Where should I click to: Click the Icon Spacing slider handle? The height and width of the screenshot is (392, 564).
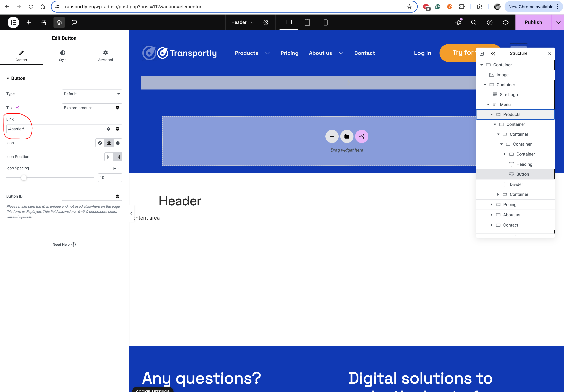(24, 178)
